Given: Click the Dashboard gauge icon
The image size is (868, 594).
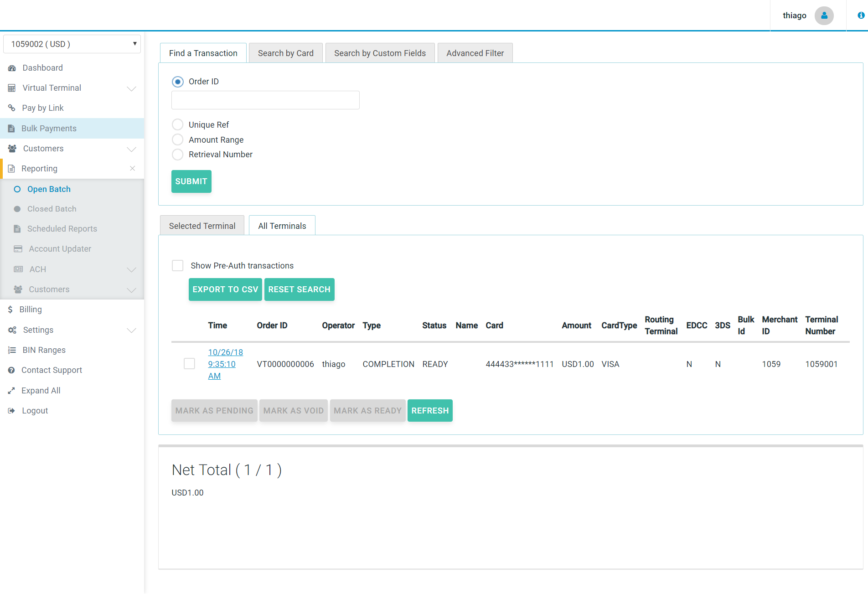Looking at the screenshot, I should click(12, 68).
